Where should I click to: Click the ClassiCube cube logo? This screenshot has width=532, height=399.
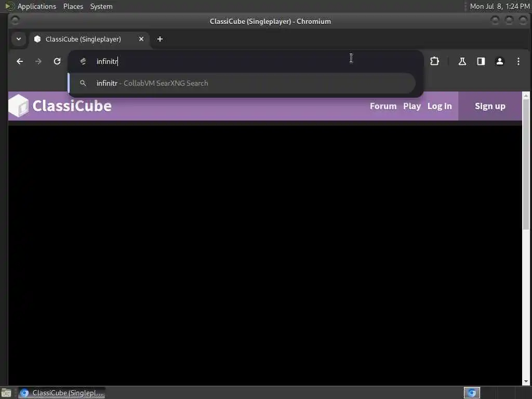click(19, 106)
